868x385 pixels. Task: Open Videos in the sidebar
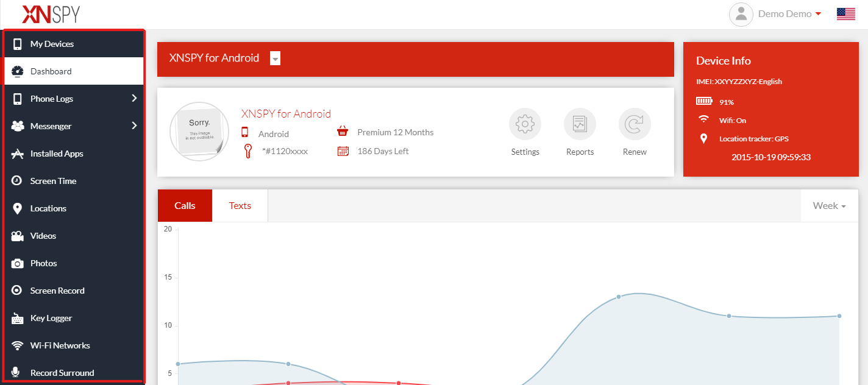pos(74,236)
